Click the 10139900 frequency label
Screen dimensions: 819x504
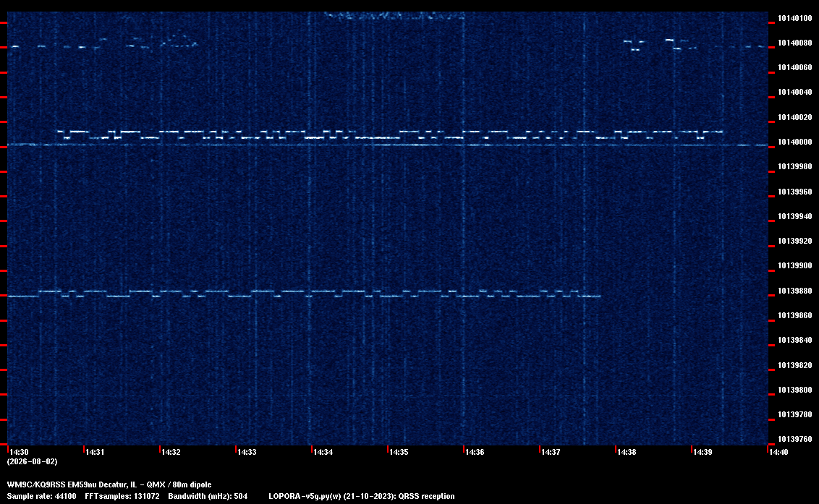(795, 266)
